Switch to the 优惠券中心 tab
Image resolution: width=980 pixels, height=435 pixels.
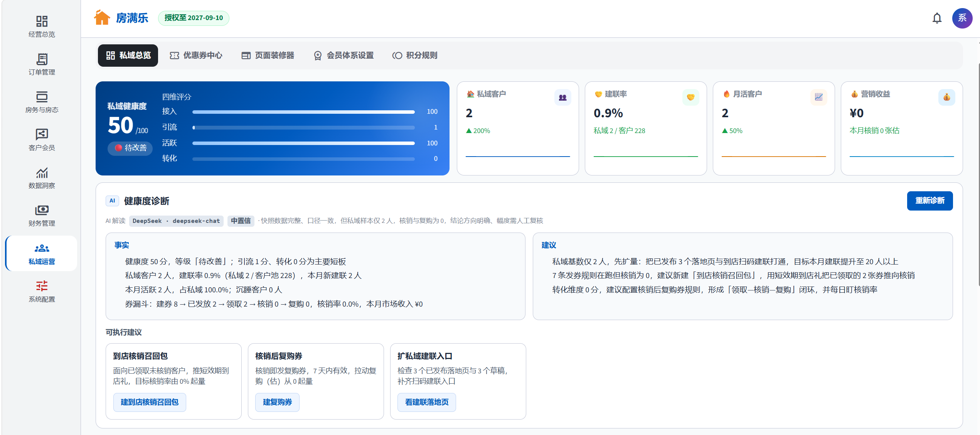pyautogui.click(x=196, y=56)
